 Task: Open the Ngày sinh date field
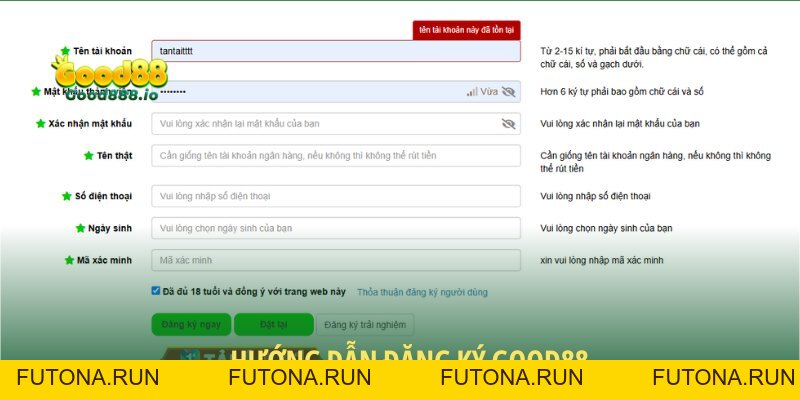tap(336, 228)
